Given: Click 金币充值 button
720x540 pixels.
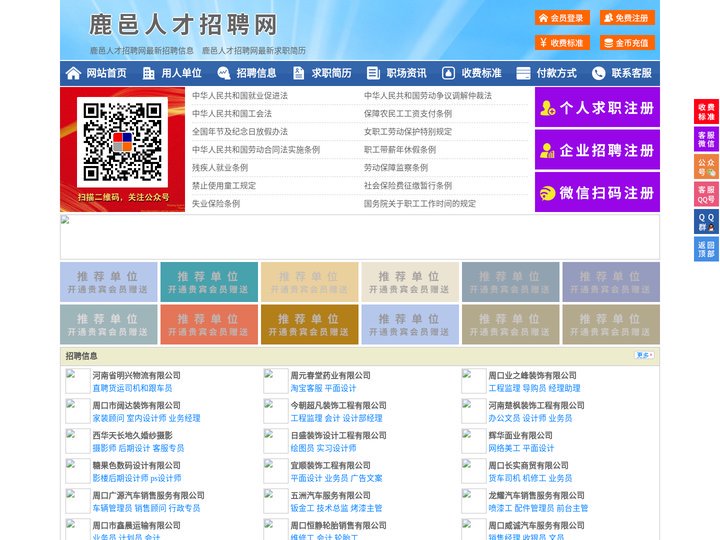Looking at the screenshot, I should click(627, 43).
